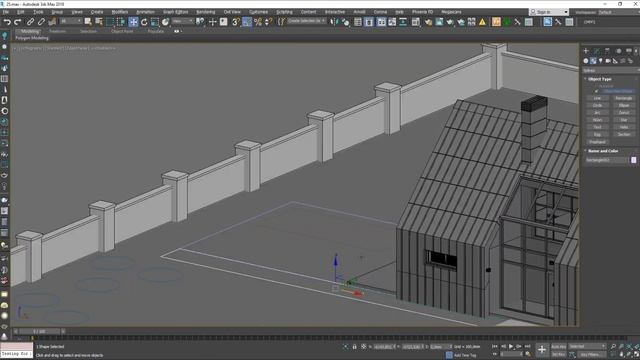640x360 pixels.
Task: Open the Selection filter dropdown
Action: click(x=71, y=21)
